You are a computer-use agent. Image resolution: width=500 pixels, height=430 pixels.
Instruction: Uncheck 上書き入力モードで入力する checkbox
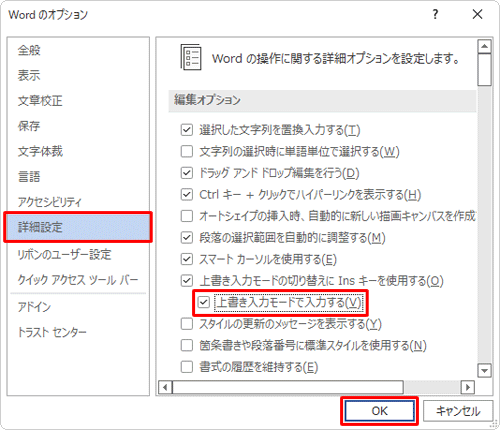(x=203, y=302)
